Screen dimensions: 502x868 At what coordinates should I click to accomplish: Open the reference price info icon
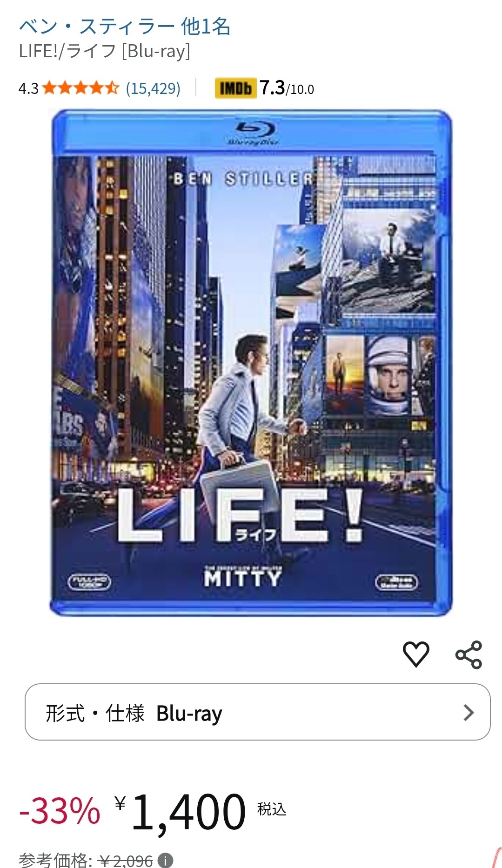click(165, 861)
